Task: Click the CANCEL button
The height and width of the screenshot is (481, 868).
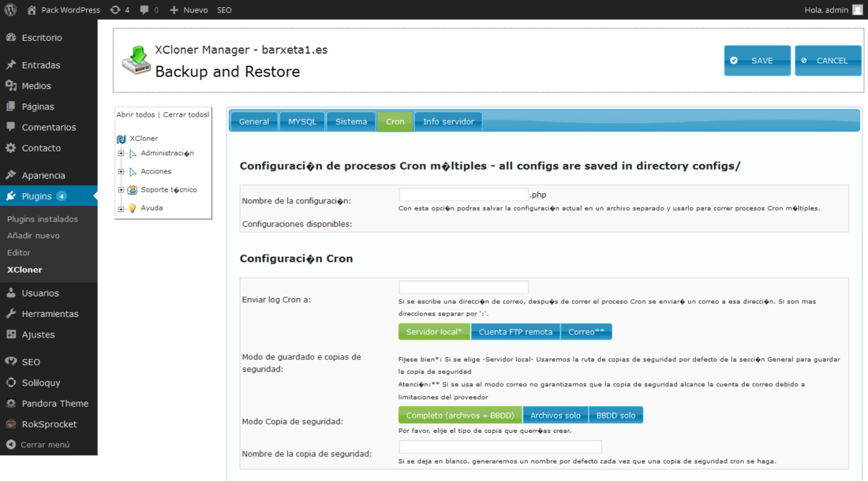Action: pos(828,60)
